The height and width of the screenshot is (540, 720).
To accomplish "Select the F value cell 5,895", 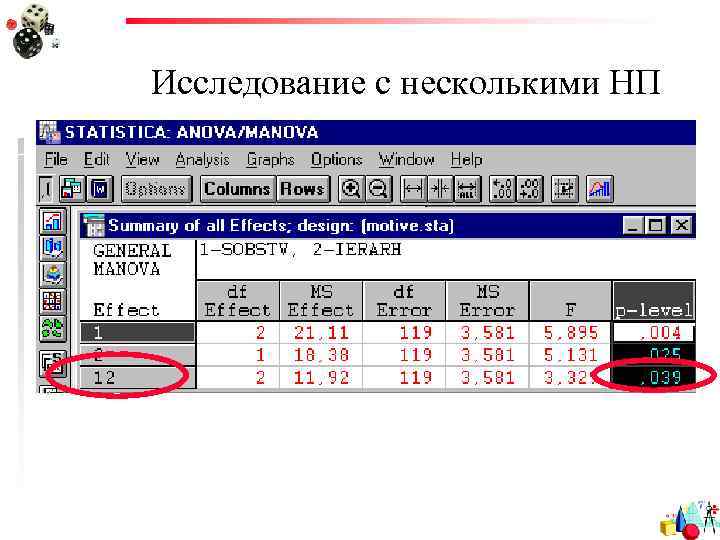I will 570,332.
